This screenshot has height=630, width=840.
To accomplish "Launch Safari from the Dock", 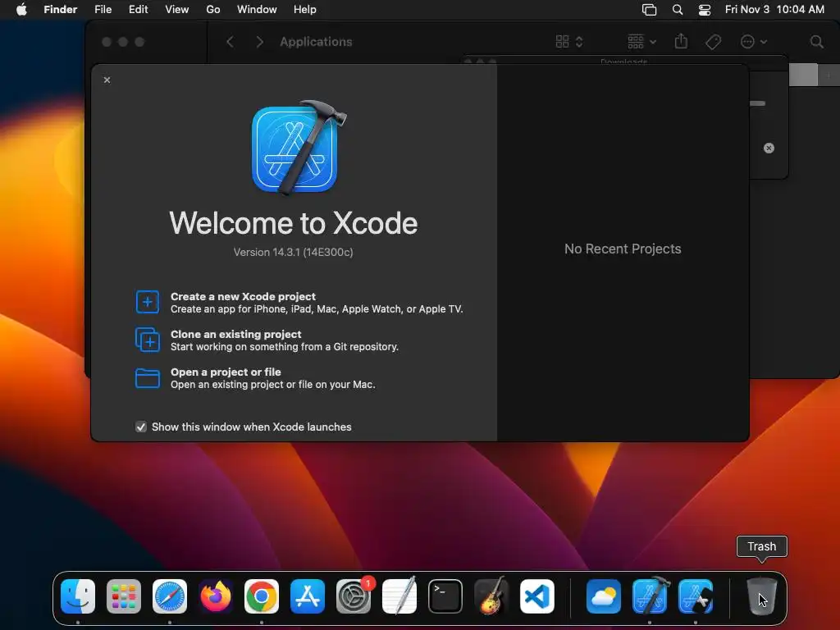I will coord(170,596).
